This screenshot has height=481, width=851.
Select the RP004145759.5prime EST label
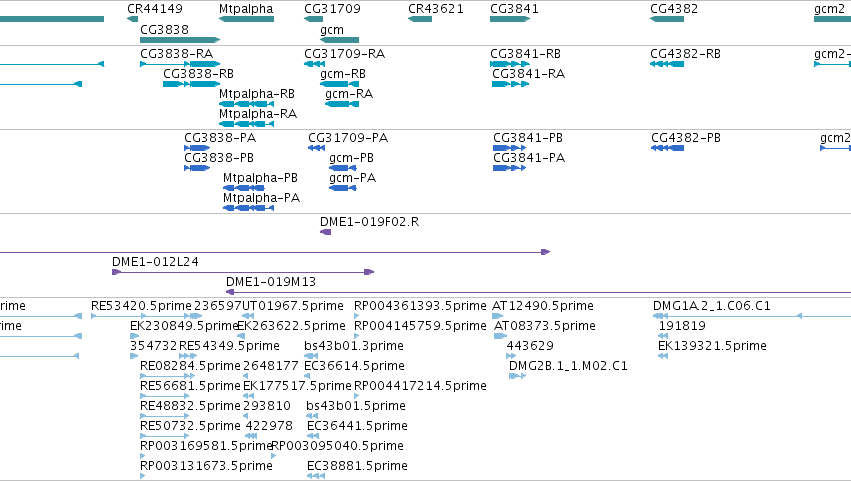(421, 326)
